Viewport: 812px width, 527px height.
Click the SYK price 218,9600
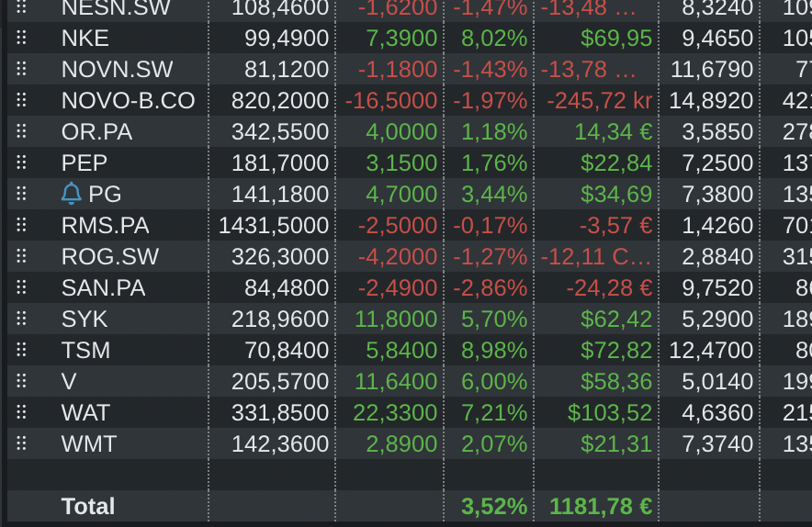tap(280, 319)
